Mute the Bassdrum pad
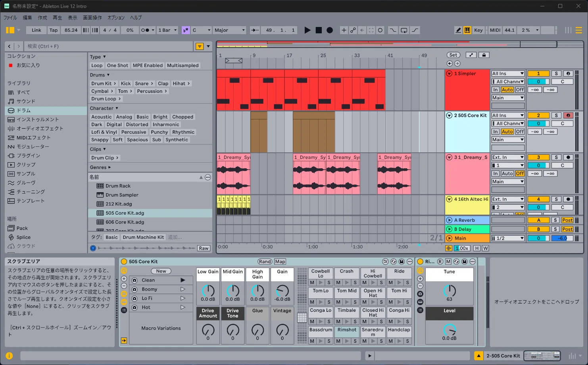588x365 pixels. (x=312, y=341)
